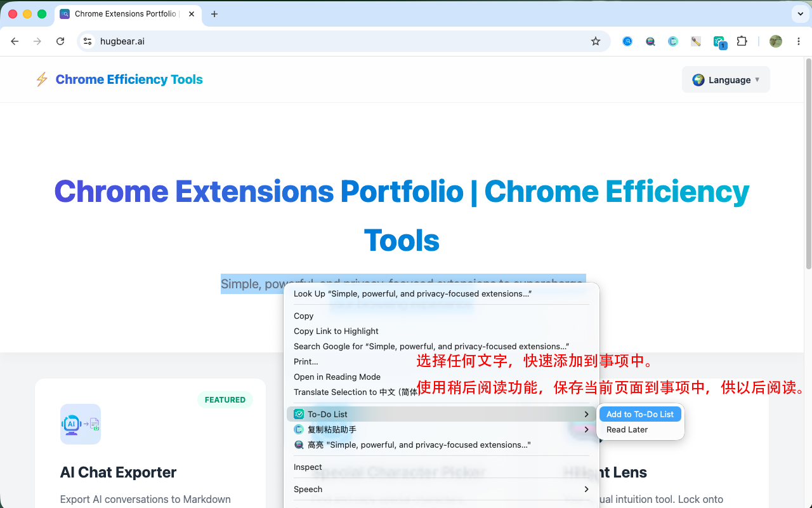The image size is (812, 508).
Task: Expand the To-Do List submenu arrow
Action: pos(586,414)
